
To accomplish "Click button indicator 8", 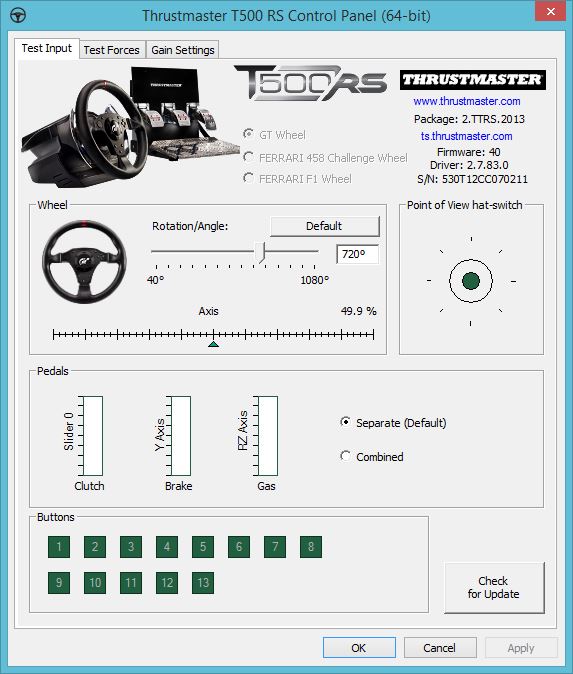I will click(x=311, y=547).
